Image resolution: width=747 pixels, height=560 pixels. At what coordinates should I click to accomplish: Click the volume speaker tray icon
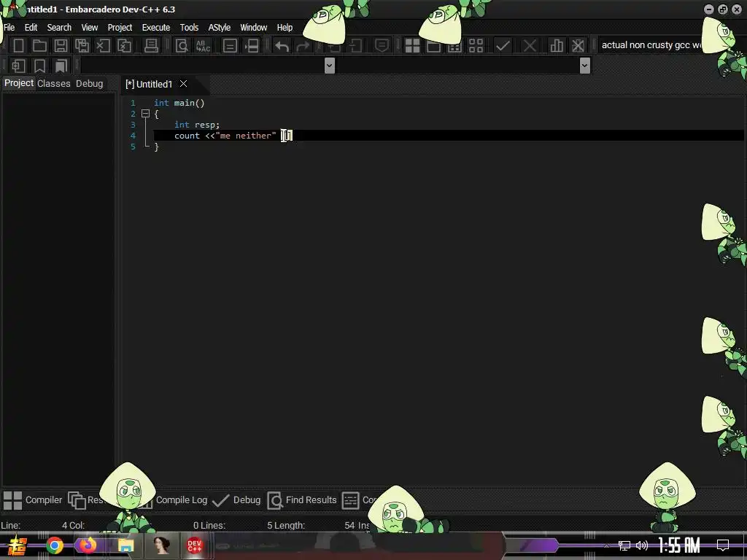(x=642, y=545)
